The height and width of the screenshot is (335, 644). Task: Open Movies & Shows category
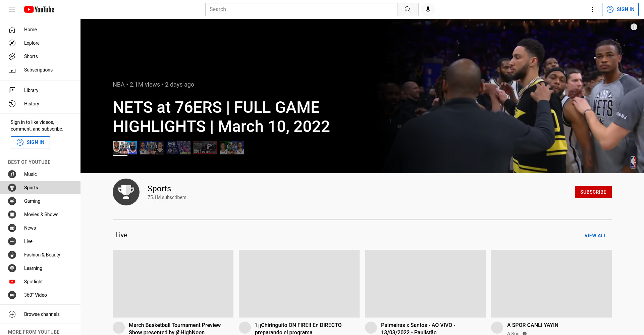[x=40, y=214]
